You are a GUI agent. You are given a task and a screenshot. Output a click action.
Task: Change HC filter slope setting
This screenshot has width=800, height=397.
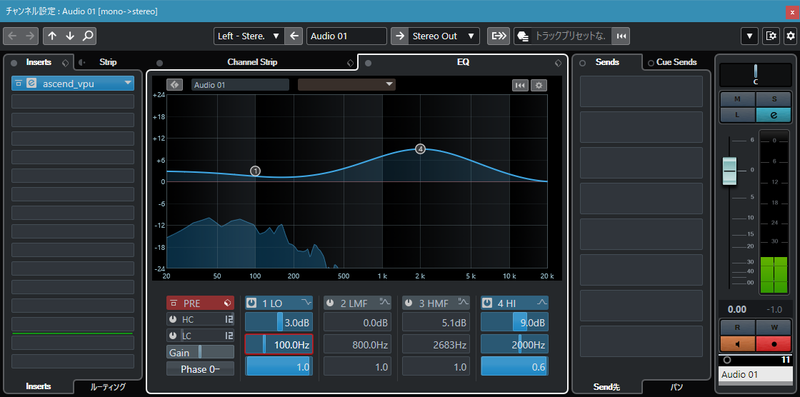pyautogui.click(x=229, y=320)
